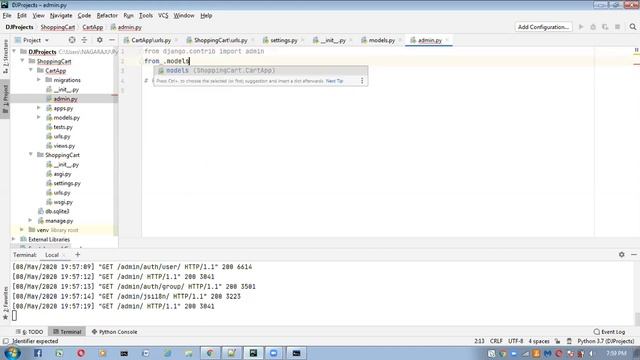This screenshot has width=640, height=360.
Task: Switch to the CartApp\urls.py tab
Action: [x=151, y=40]
